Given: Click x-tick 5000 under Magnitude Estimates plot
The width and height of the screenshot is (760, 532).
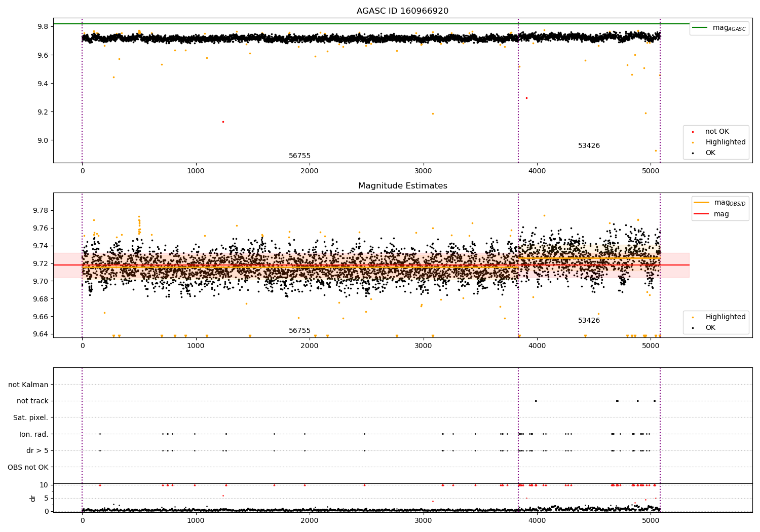Looking at the screenshot, I should [x=651, y=346].
